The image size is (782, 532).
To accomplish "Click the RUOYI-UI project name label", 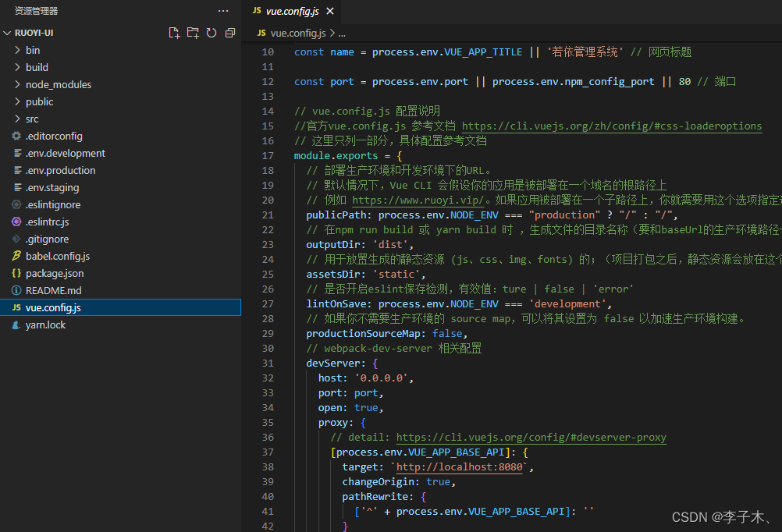I will click(34, 33).
